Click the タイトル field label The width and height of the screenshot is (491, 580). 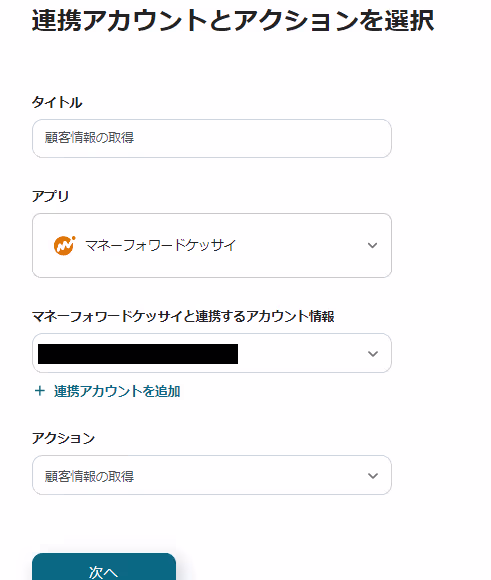pos(57,102)
